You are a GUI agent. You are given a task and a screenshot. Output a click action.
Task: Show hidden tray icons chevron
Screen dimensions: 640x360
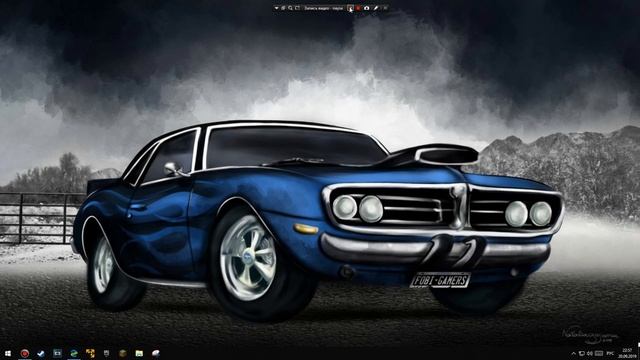point(573,353)
